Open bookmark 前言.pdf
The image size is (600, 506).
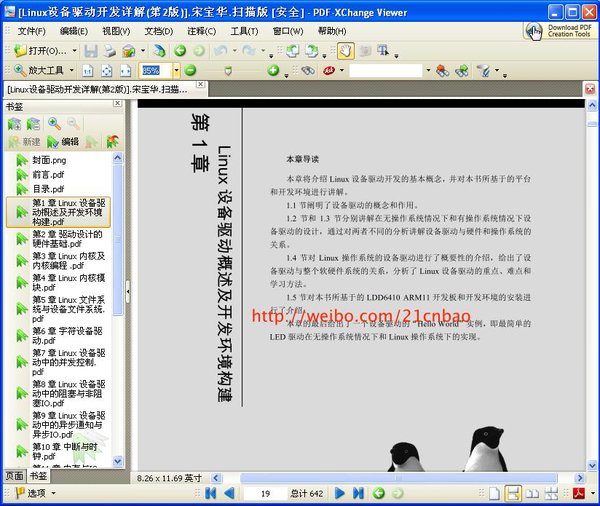[48, 175]
